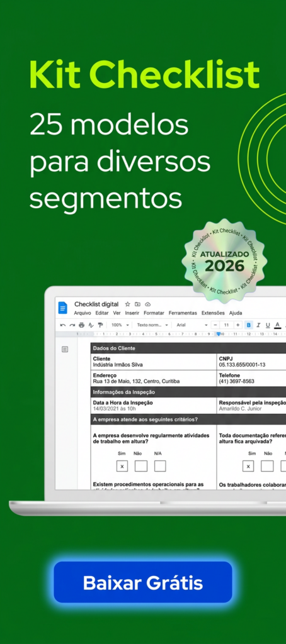Show the document outline icon
This screenshot has width=286, height=644.
(x=65, y=349)
